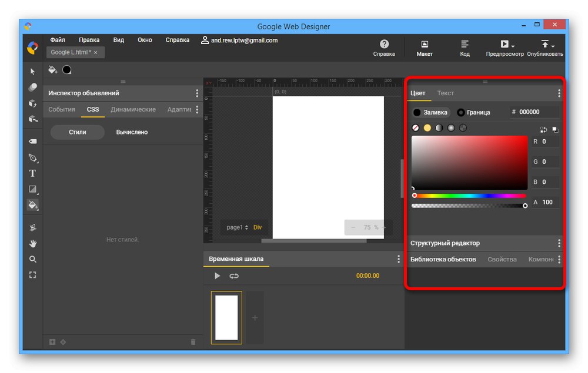The height and width of the screenshot is (373, 588).
Task: Click the swap fill and border colors icon
Action: point(543,130)
